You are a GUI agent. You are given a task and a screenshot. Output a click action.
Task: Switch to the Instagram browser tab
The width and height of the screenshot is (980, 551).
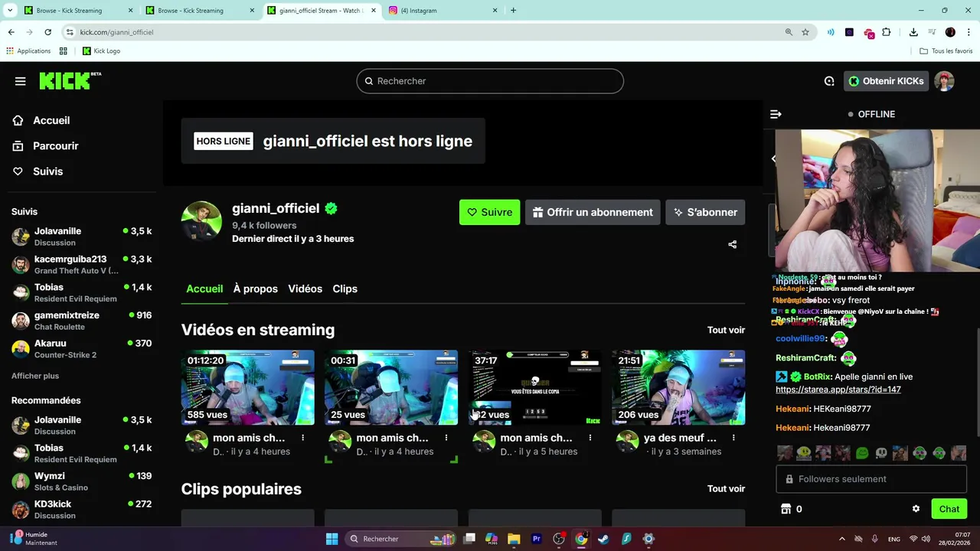tap(443, 11)
